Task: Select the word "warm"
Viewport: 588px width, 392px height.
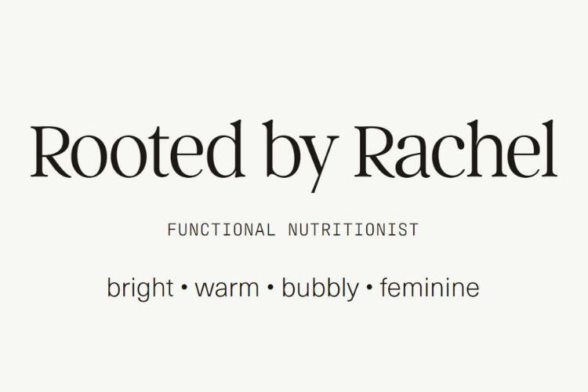Action: tap(227, 290)
